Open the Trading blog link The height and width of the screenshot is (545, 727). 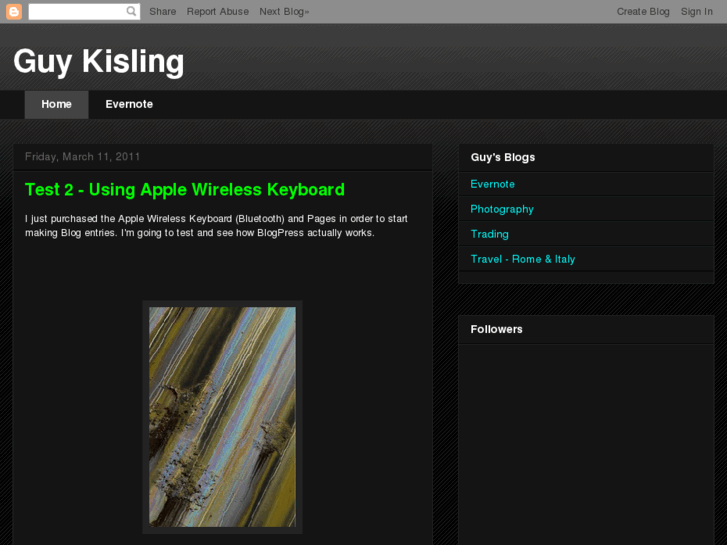[490, 234]
